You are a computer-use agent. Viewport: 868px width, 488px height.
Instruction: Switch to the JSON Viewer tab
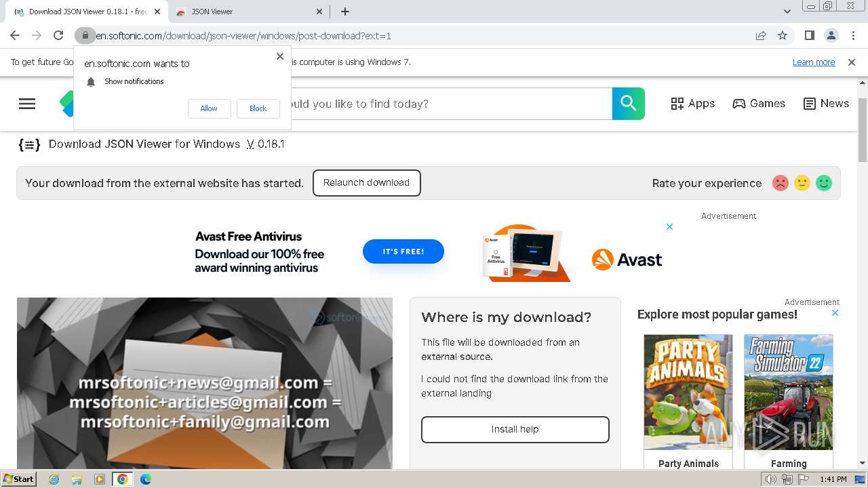[x=249, y=12]
